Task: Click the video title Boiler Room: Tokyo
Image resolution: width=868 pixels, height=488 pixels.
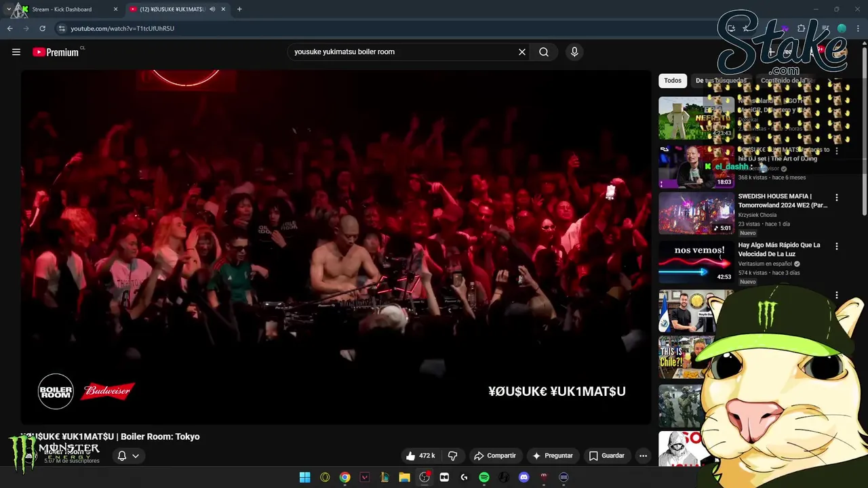Action: click(110, 436)
